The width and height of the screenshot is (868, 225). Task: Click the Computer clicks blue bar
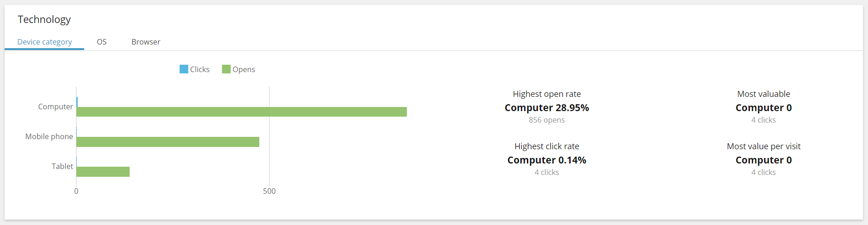77,102
